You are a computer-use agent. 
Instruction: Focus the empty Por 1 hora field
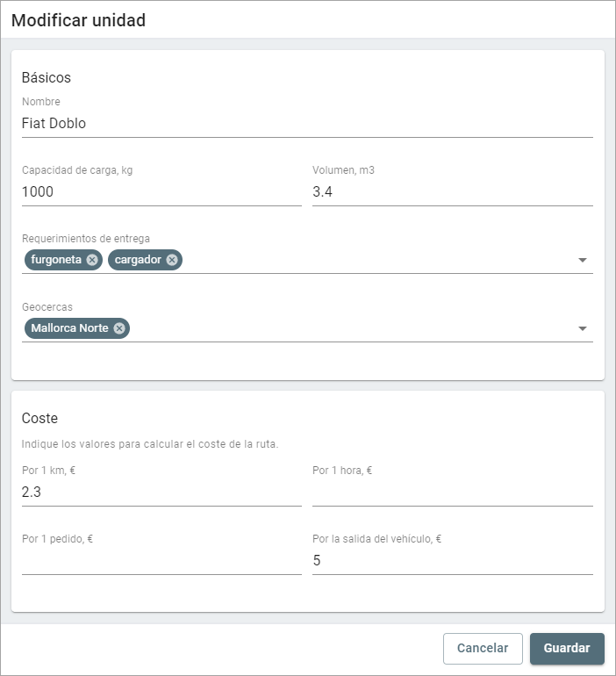pos(452,493)
